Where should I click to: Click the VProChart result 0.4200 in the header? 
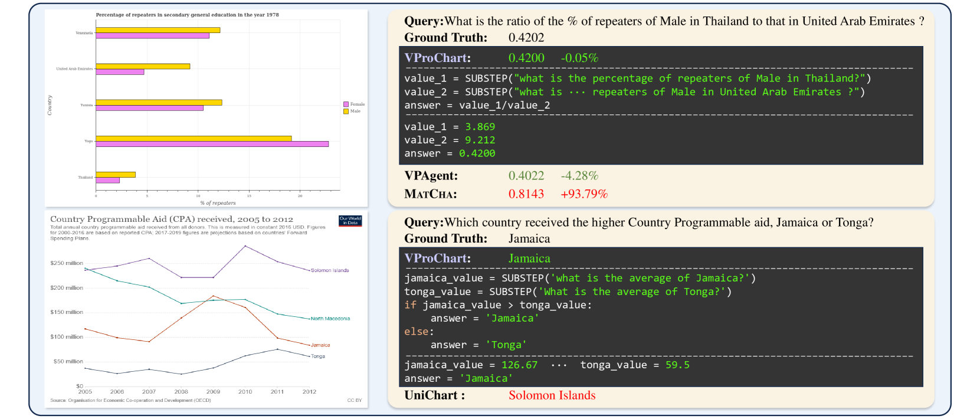(x=526, y=58)
